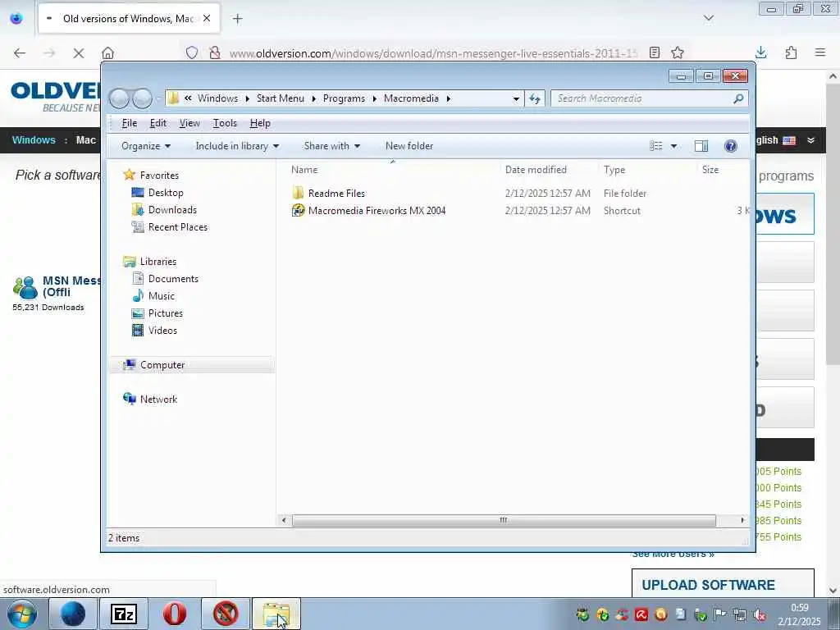Sort by the Name column header
The image size is (840, 630).
[x=304, y=170]
